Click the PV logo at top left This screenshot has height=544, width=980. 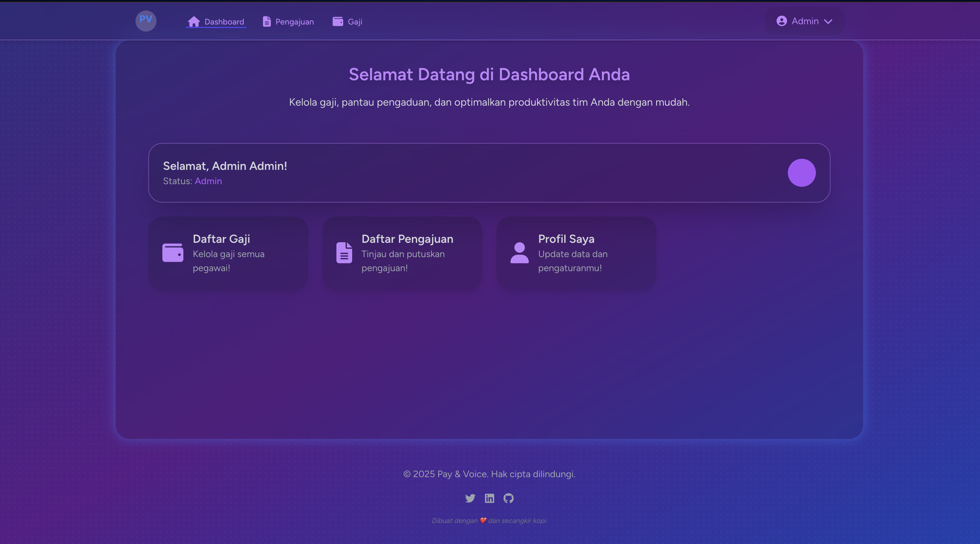[146, 21]
